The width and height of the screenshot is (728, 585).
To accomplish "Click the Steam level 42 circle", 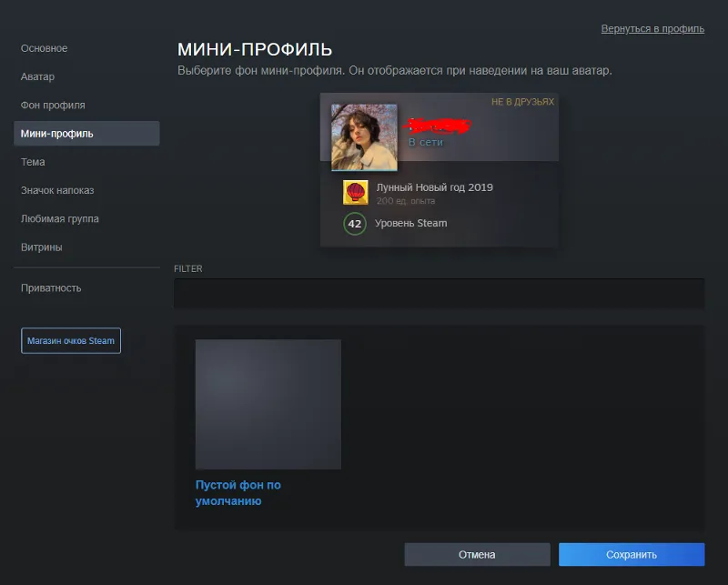I will (355, 224).
